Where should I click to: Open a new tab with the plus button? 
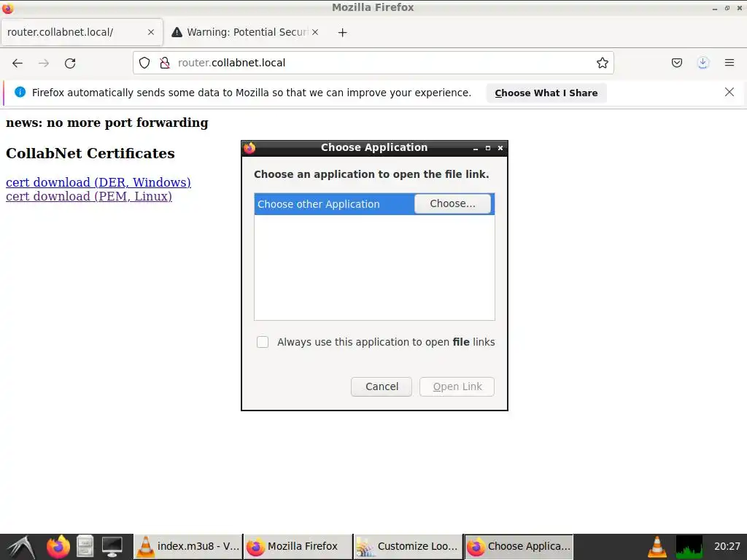(343, 32)
